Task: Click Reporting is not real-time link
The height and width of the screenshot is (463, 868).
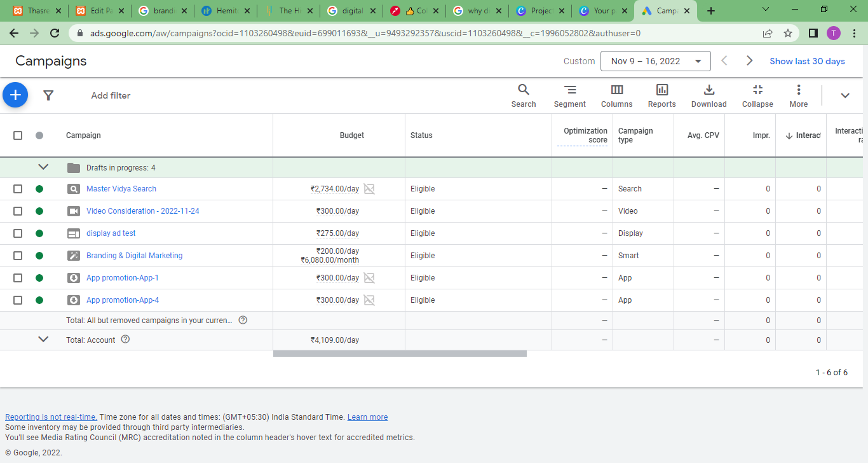Action: tap(51, 417)
